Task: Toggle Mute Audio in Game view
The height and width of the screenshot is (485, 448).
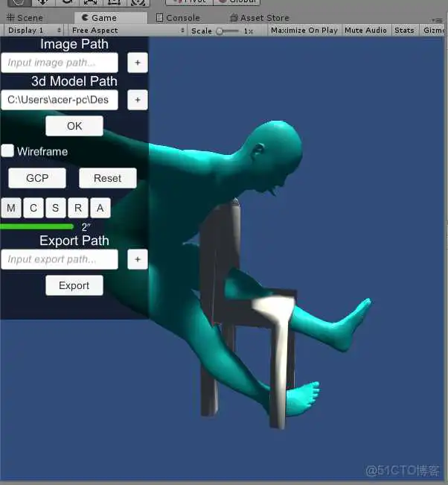Action: (x=365, y=31)
